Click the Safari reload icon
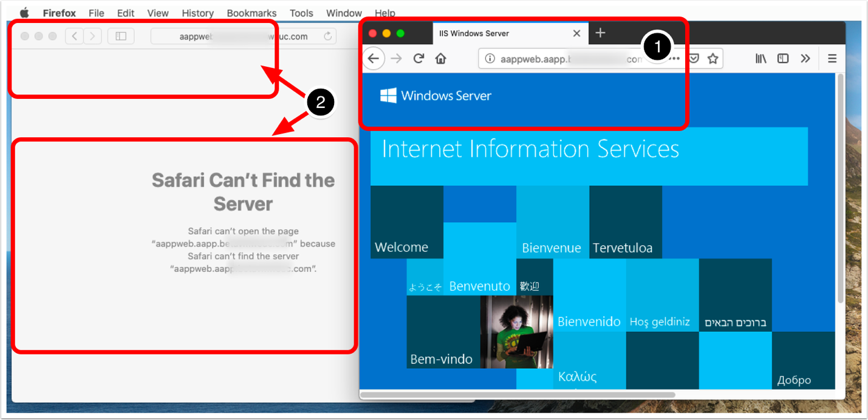 (x=328, y=36)
